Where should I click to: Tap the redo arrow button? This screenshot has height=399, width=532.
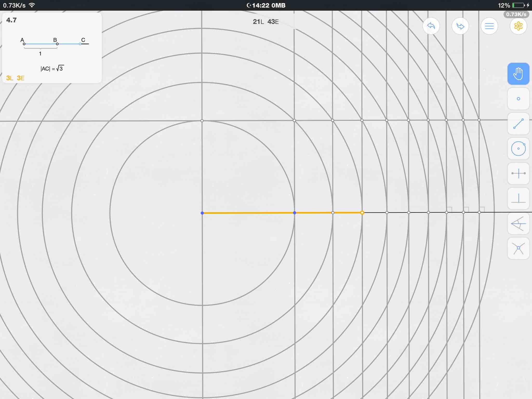(460, 26)
